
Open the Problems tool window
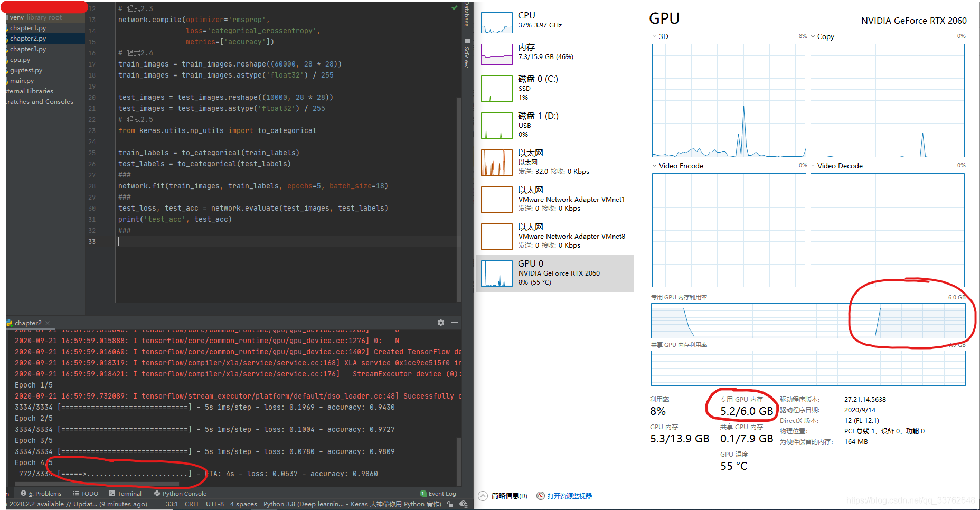tap(41, 494)
